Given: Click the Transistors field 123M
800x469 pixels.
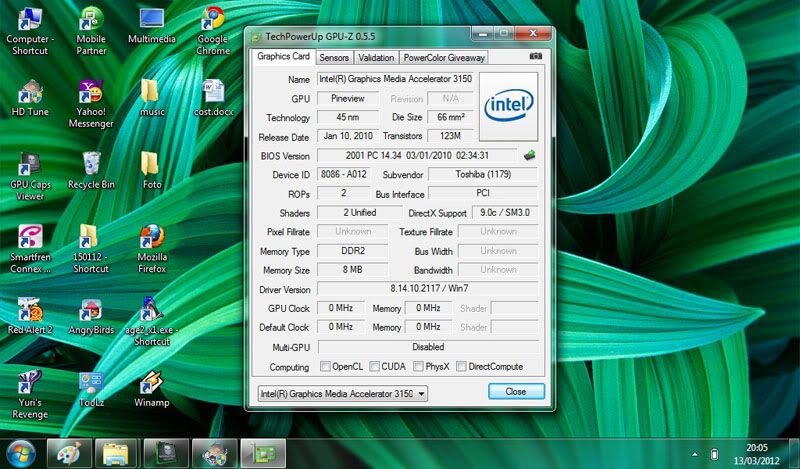Looking at the screenshot, I should click(x=450, y=136).
